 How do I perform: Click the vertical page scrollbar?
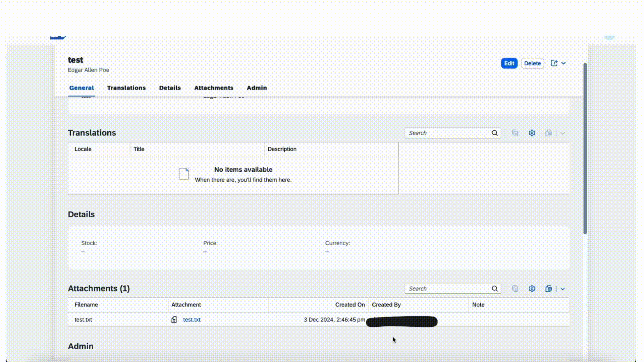coord(585,148)
